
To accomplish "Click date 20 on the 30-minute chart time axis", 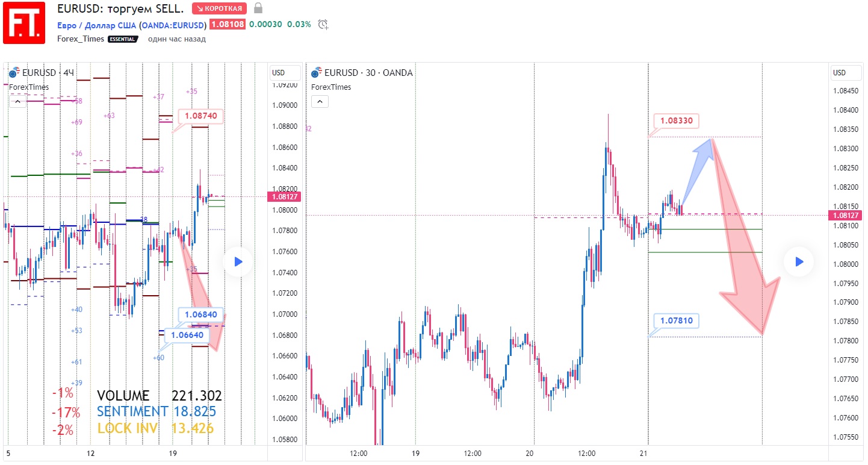I will tap(530, 453).
